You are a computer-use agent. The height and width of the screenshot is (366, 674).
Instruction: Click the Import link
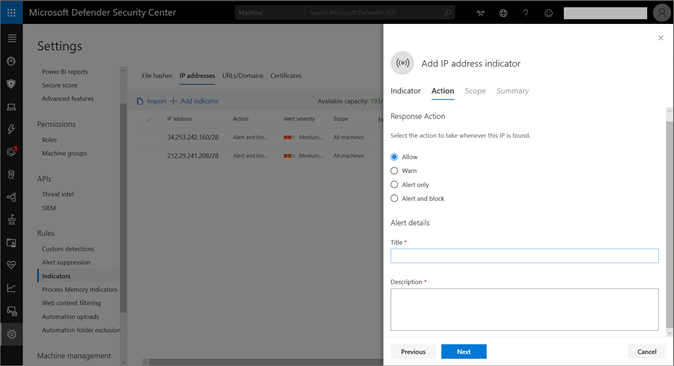click(x=156, y=101)
